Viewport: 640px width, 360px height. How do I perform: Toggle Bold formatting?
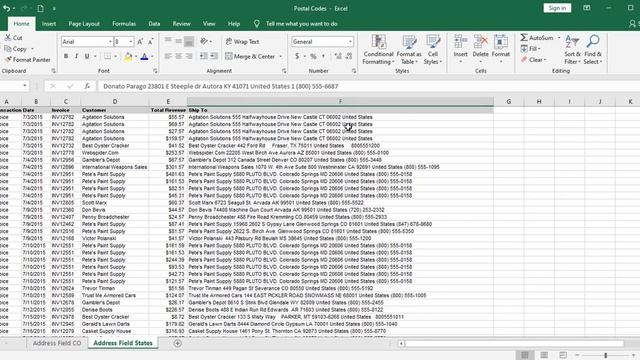66,56
